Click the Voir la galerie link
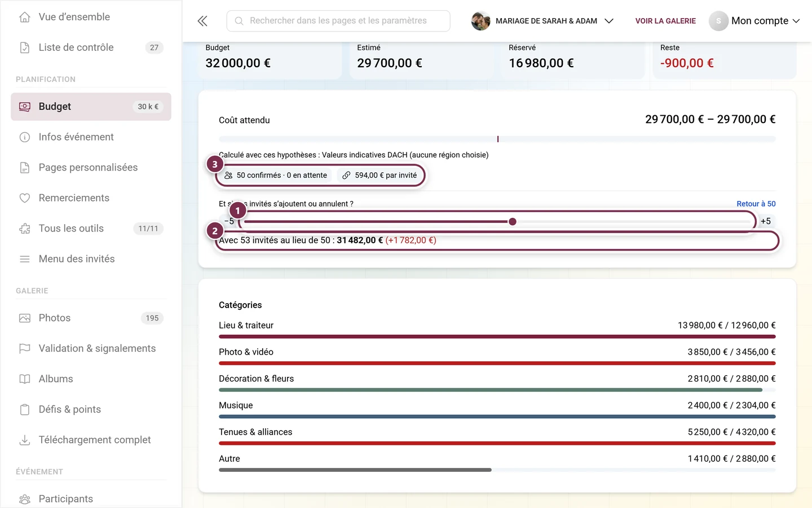812x508 pixels. [665, 21]
